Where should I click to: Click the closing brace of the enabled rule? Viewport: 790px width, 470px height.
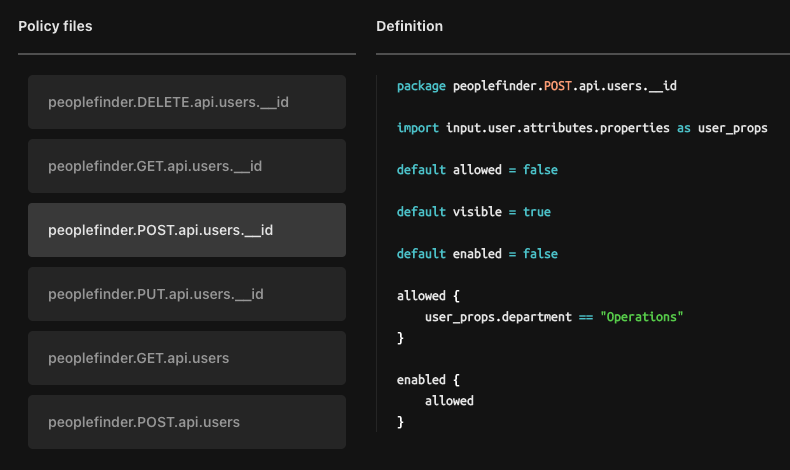400,422
